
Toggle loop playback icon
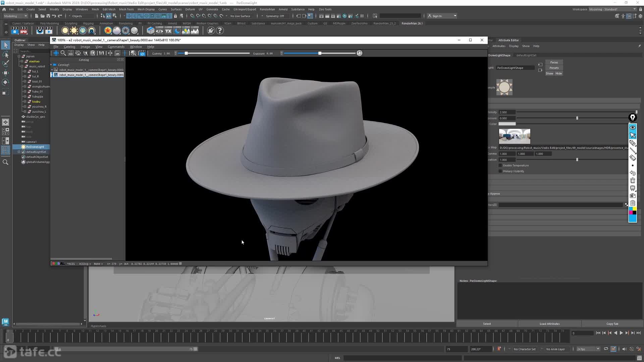point(606,349)
